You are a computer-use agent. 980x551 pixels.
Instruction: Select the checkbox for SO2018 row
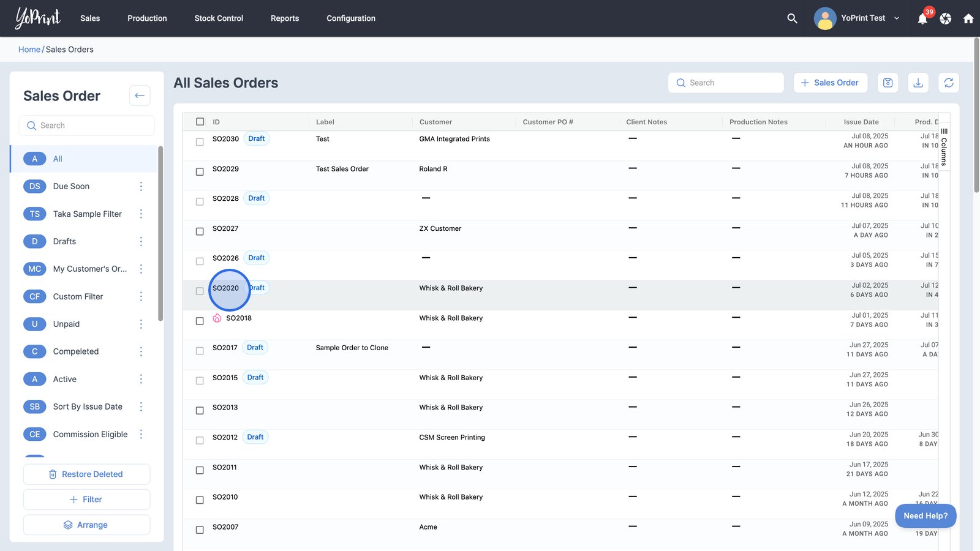(200, 321)
